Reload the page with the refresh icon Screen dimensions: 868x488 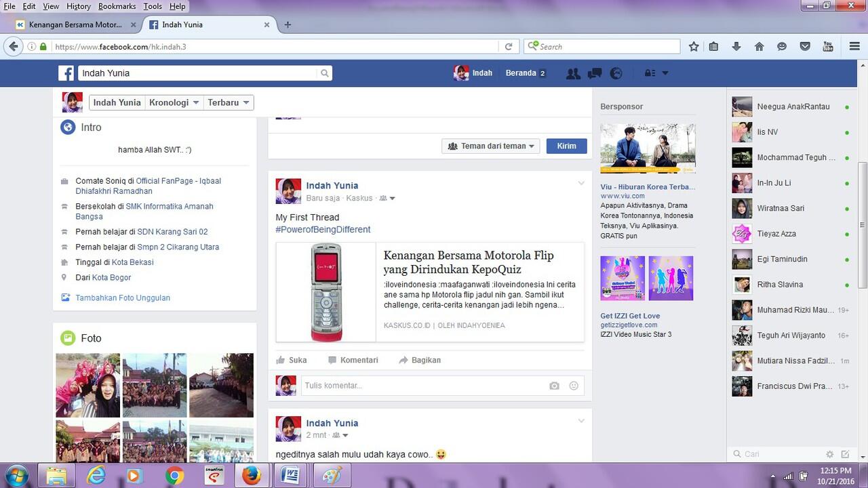[509, 47]
